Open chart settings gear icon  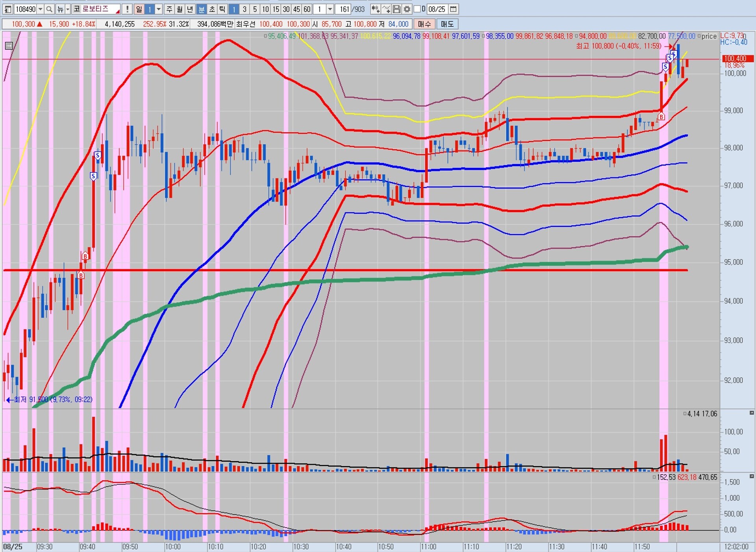pos(407,9)
